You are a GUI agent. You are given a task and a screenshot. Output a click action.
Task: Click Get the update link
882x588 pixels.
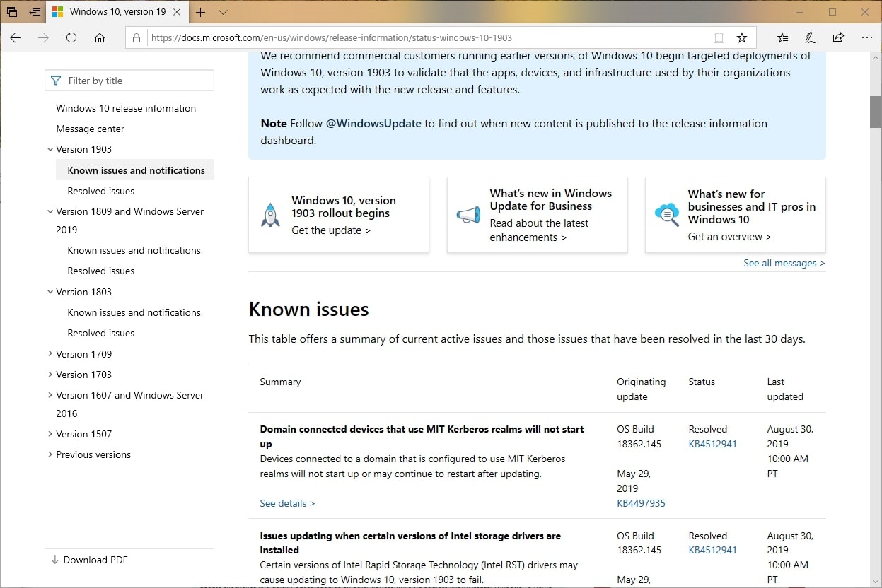[x=331, y=230]
